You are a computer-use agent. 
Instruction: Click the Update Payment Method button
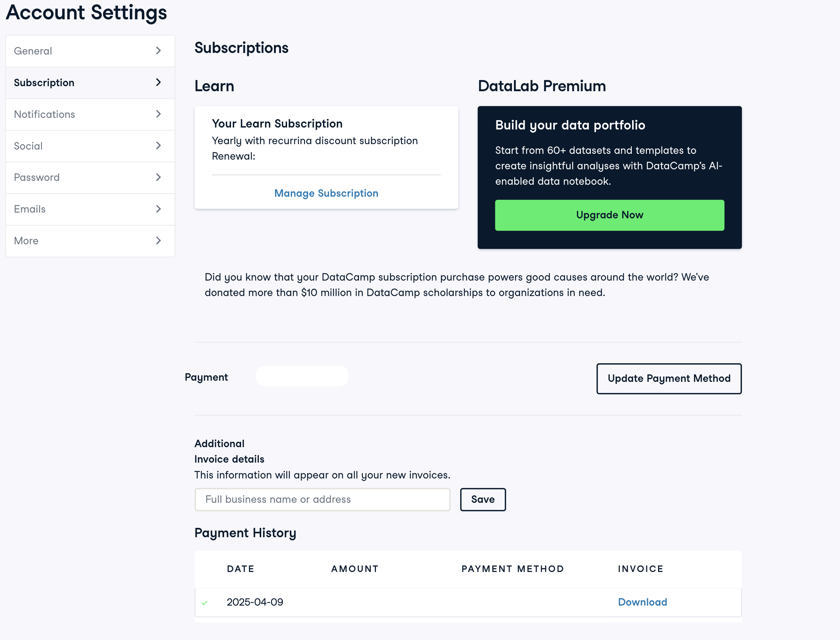[669, 379]
